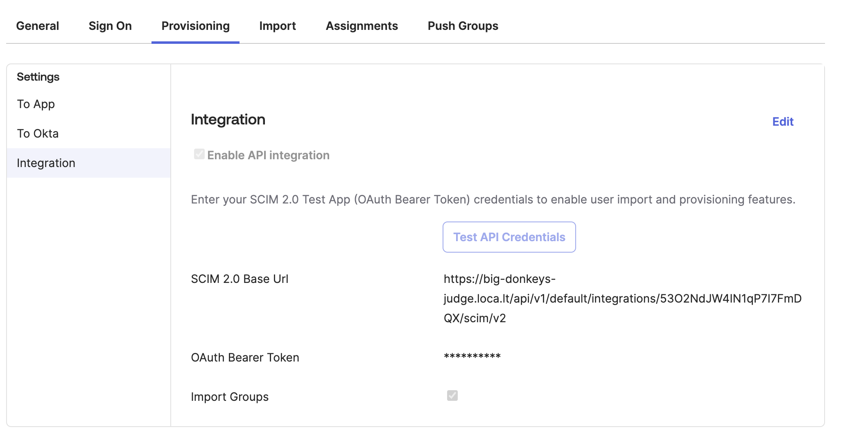868x443 pixels.
Task: Open the Import tab
Action: [x=277, y=26]
